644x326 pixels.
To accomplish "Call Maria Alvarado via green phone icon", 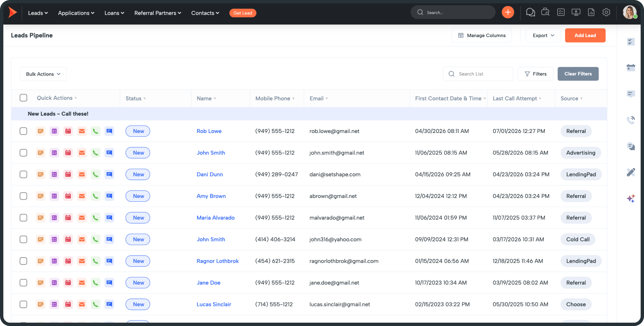I will [x=96, y=218].
